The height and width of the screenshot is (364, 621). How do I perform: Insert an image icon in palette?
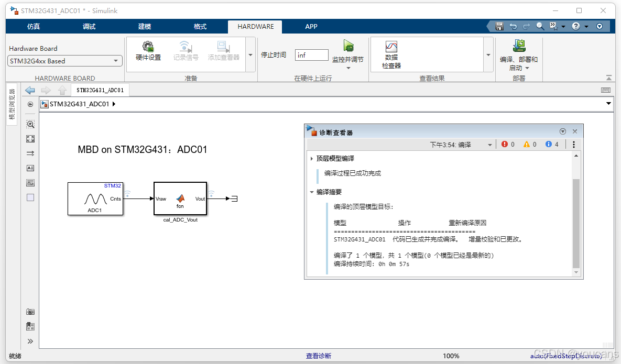(30, 183)
